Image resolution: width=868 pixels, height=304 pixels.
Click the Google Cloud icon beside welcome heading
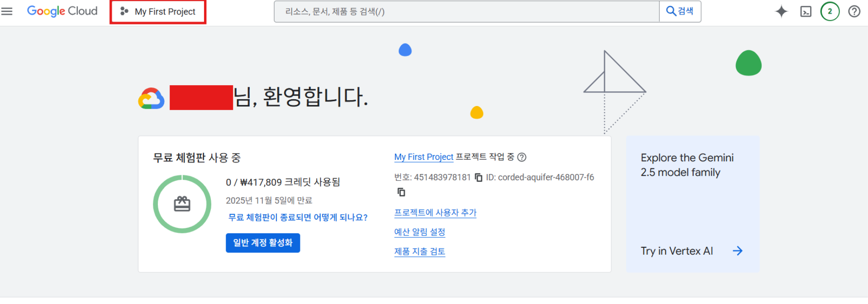tap(151, 98)
